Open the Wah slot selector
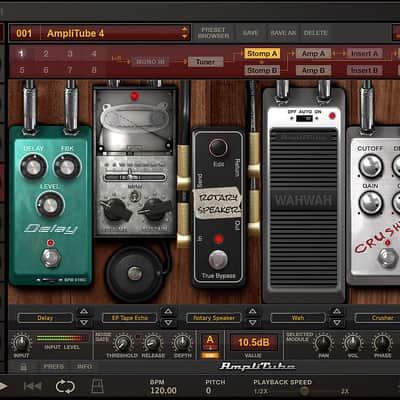The height and width of the screenshot is (400, 400). pos(298,318)
